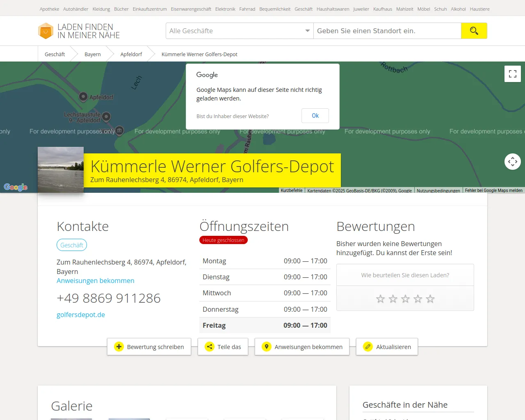Viewport: 525px width, 420px height.
Task: Click the Teile das share button
Action: (x=223, y=347)
